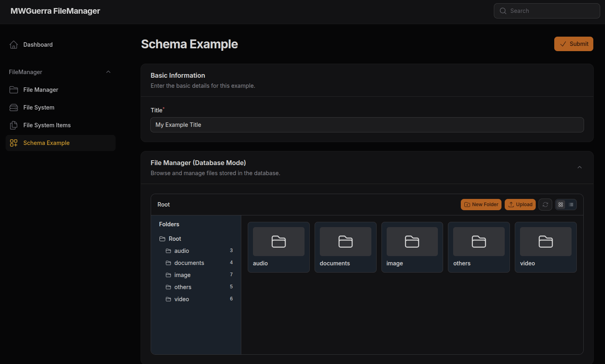Click the Dashboard home icon
The width and height of the screenshot is (605, 364).
point(14,45)
